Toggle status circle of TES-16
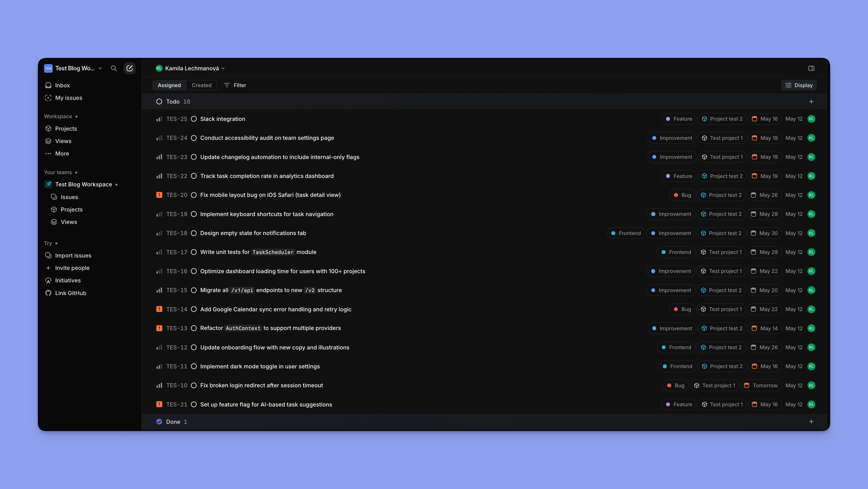Image resolution: width=868 pixels, height=489 pixels. click(194, 271)
